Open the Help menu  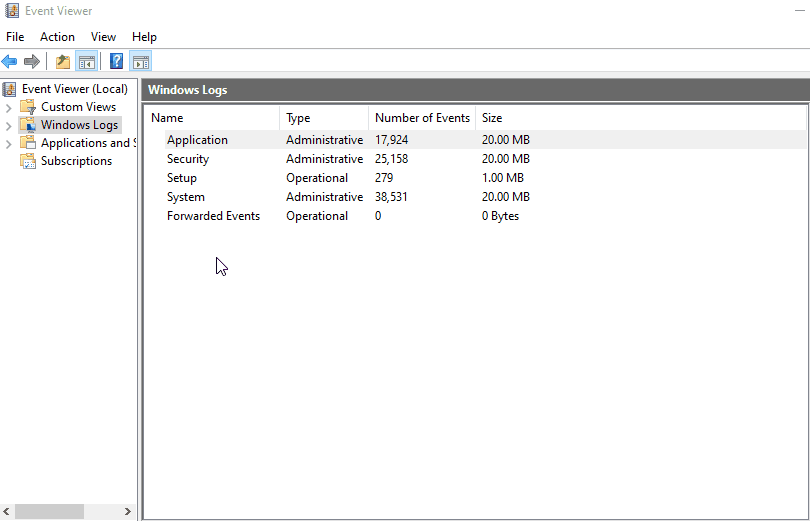tap(144, 37)
